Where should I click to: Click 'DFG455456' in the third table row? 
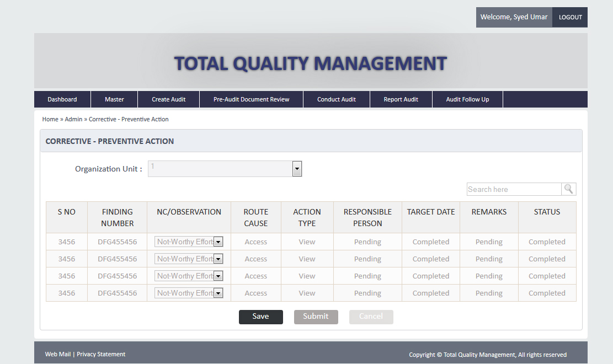point(118,276)
